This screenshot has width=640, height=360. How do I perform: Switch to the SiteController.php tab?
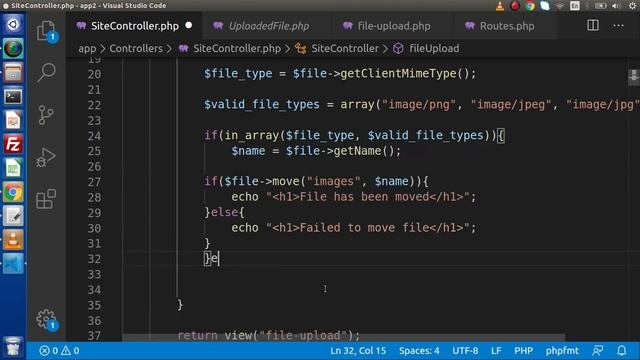click(x=133, y=26)
